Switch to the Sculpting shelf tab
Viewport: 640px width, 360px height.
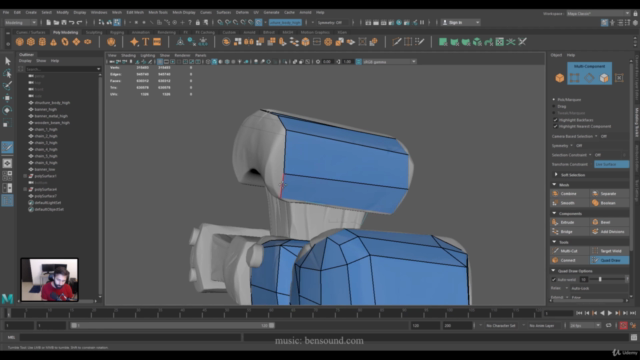coord(94,32)
